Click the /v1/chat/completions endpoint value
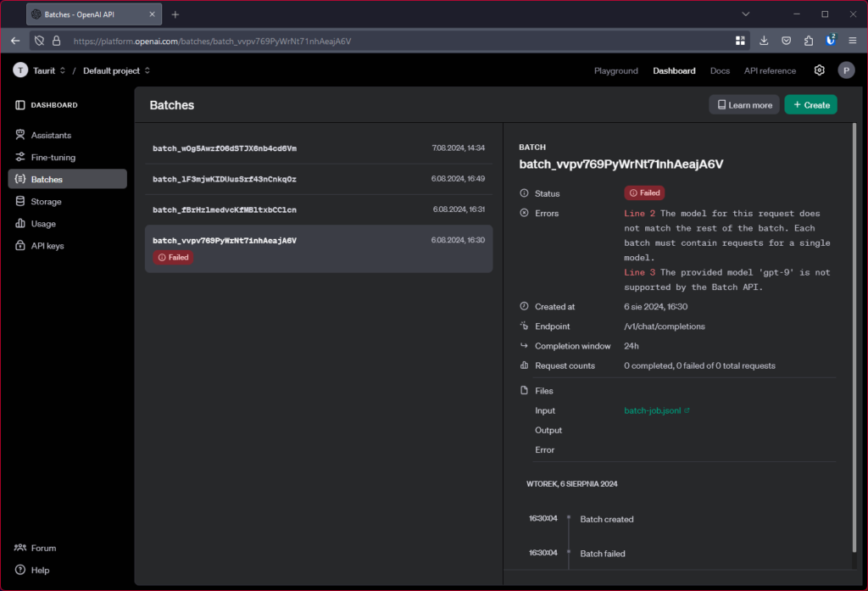Screen dimensions: 868x591 665,326
